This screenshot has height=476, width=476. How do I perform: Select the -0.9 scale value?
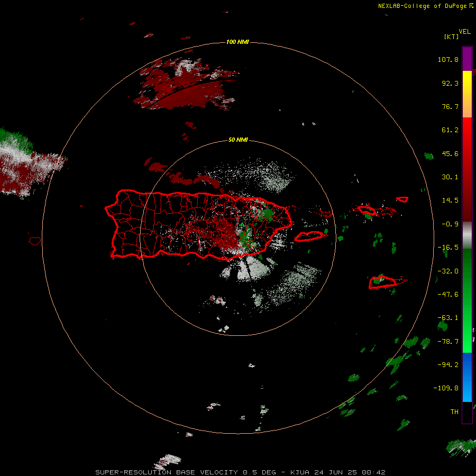point(450,224)
